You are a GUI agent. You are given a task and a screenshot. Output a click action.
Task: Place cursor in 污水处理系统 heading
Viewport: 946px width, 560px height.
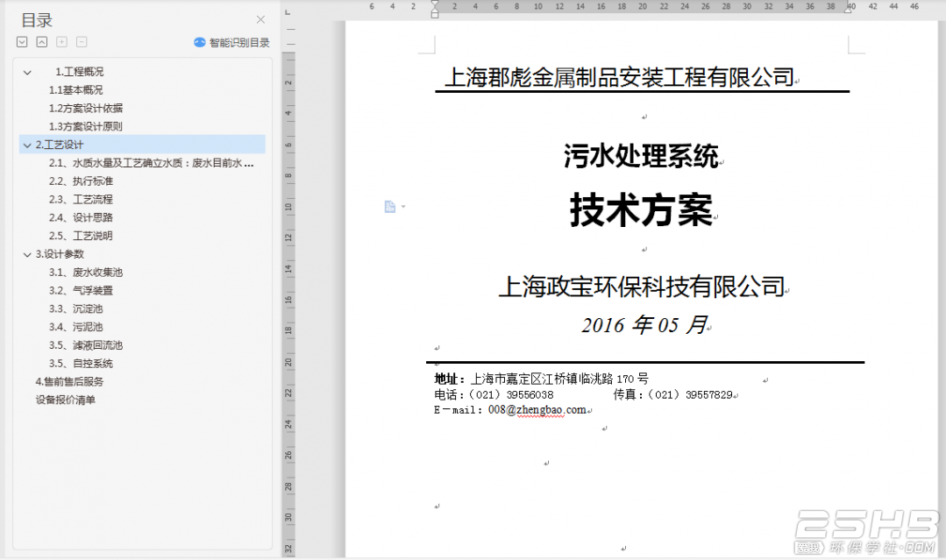[x=641, y=156]
